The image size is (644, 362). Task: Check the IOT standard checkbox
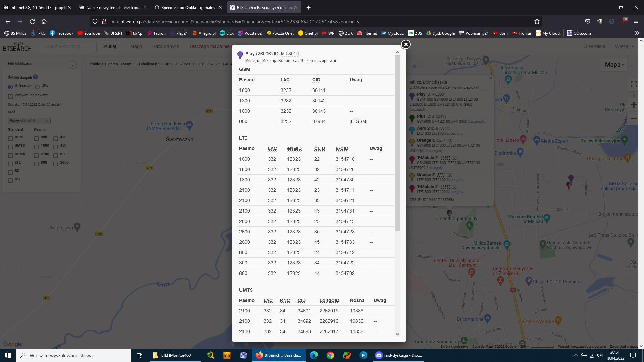pos(10,181)
